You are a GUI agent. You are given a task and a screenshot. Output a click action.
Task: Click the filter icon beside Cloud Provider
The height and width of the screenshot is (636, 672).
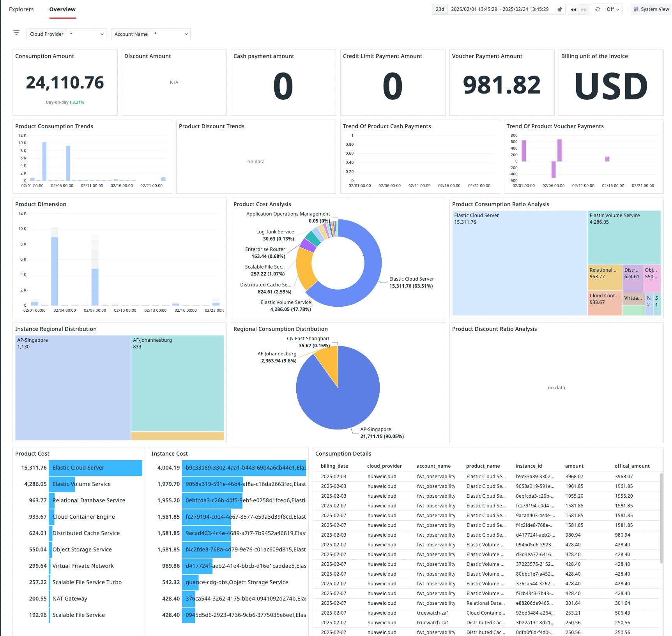pyautogui.click(x=16, y=33)
